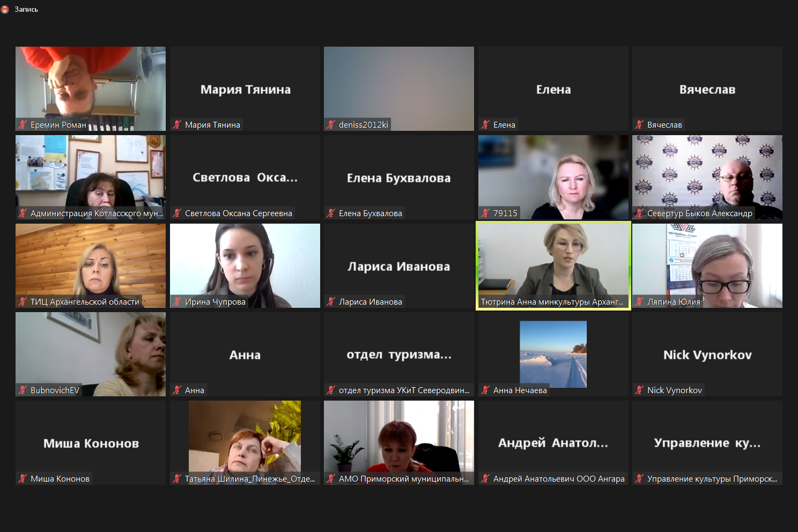The height and width of the screenshot is (532, 798).
Task: Click the 'Татьяна Шилина_Пинежье_Отде...' name label
Action: click(250, 478)
